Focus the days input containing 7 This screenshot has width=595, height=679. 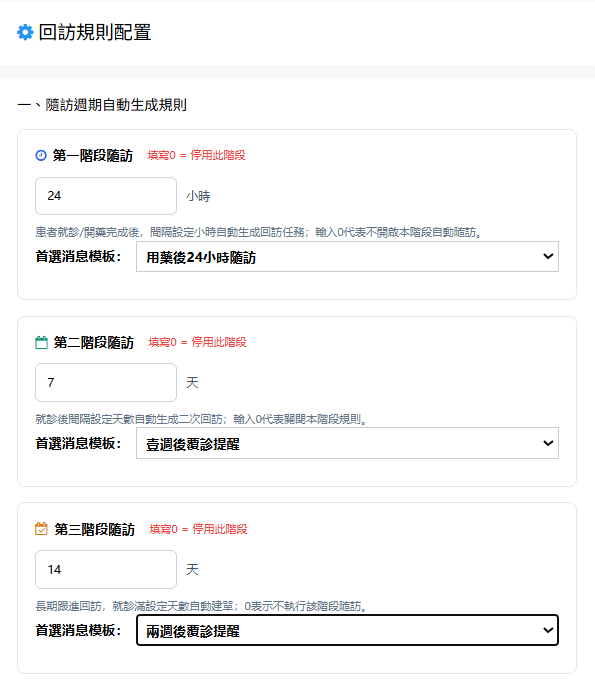click(106, 383)
